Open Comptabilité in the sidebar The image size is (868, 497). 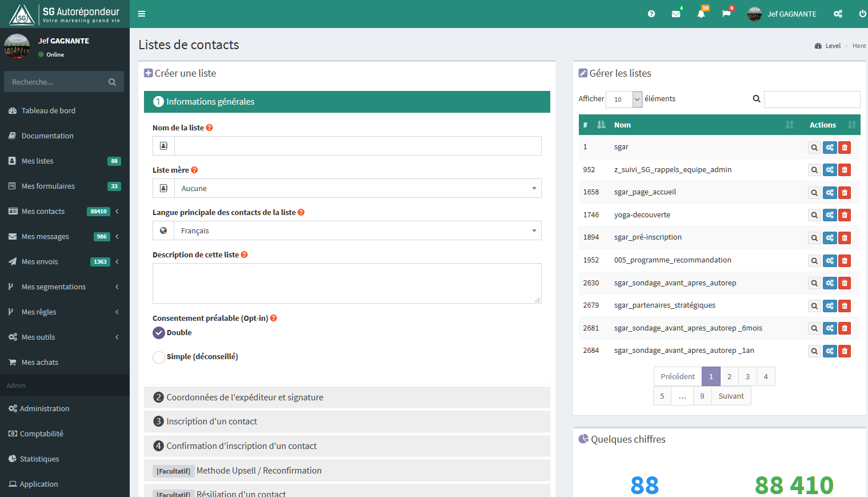click(65, 434)
